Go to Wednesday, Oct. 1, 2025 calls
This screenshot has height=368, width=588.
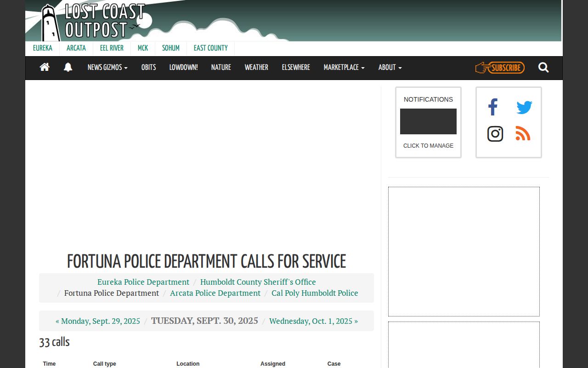(313, 321)
